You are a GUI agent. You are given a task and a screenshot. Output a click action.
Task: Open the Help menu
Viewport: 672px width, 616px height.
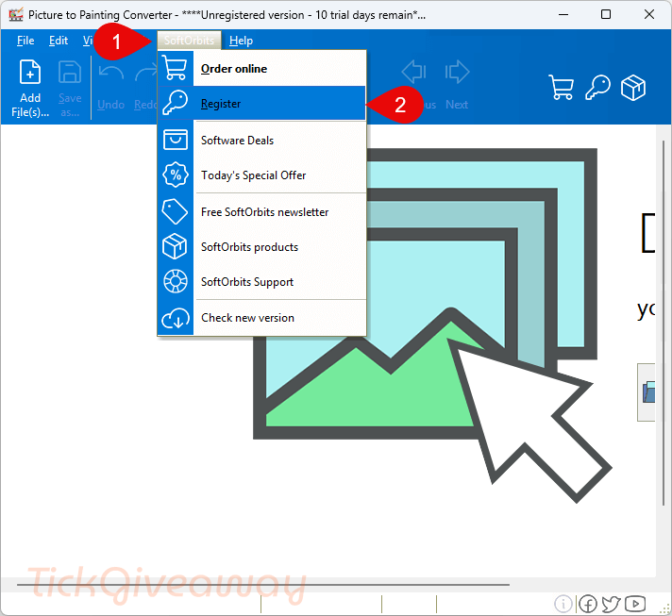point(241,41)
